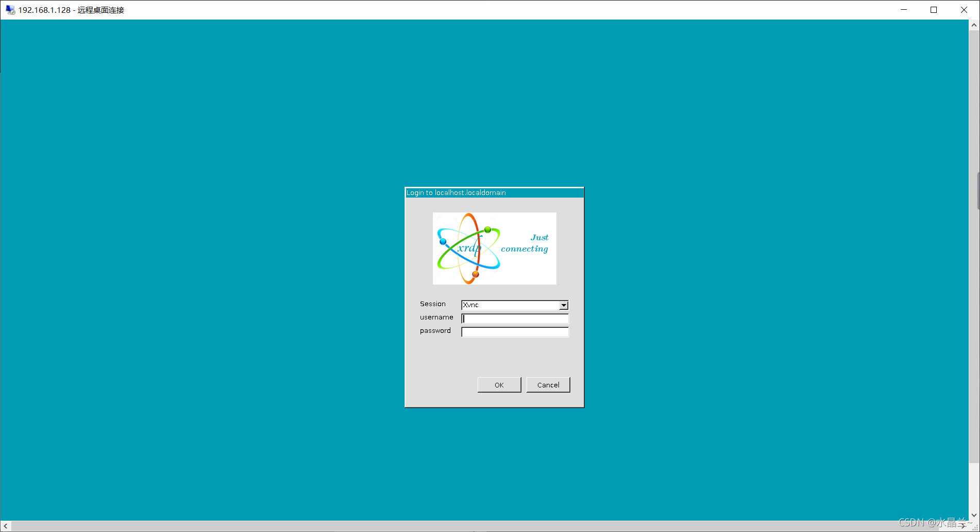Dismiss the login dialog with Cancel
The image size is (980, 532).
548,385
